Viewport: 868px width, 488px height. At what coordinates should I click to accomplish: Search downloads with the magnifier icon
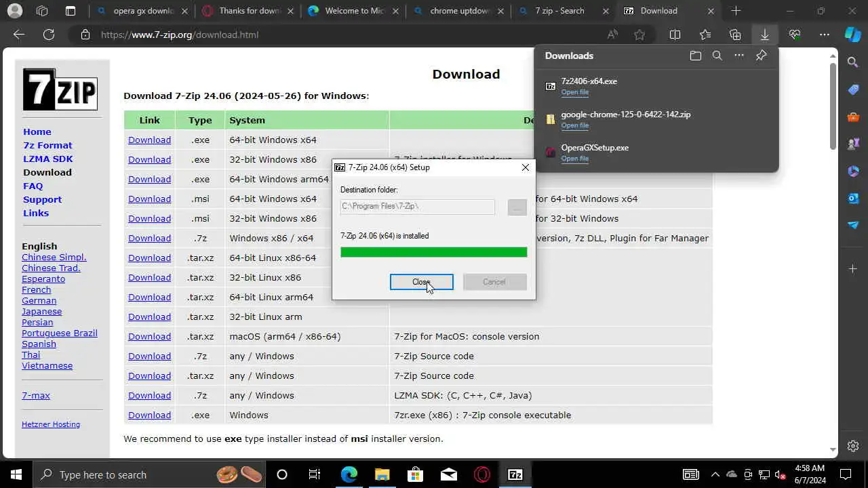[717, 56]
